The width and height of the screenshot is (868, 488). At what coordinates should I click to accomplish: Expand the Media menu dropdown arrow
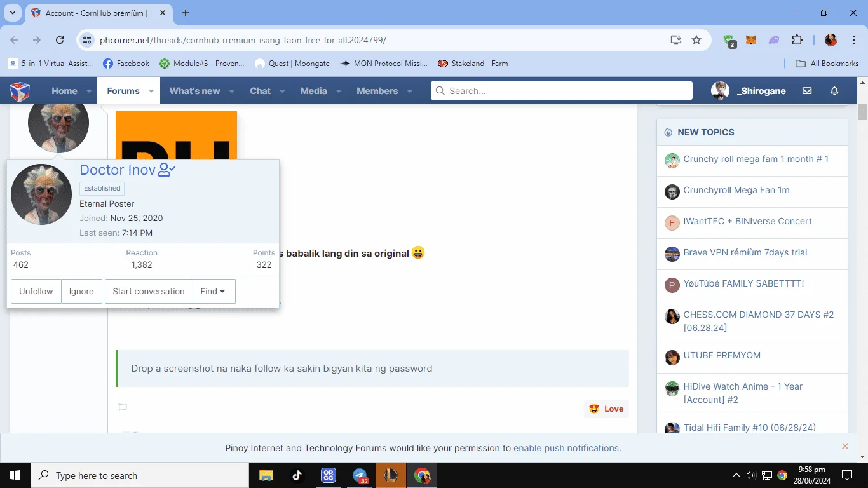tap(339, 91)
